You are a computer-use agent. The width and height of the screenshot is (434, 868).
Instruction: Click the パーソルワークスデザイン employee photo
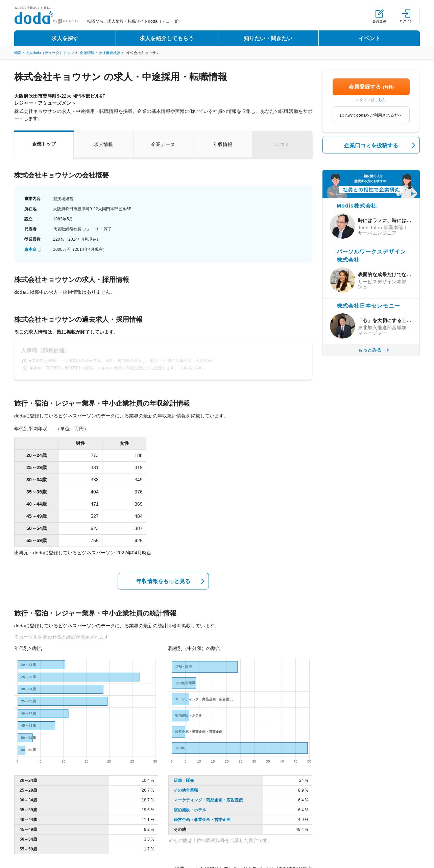342,280
